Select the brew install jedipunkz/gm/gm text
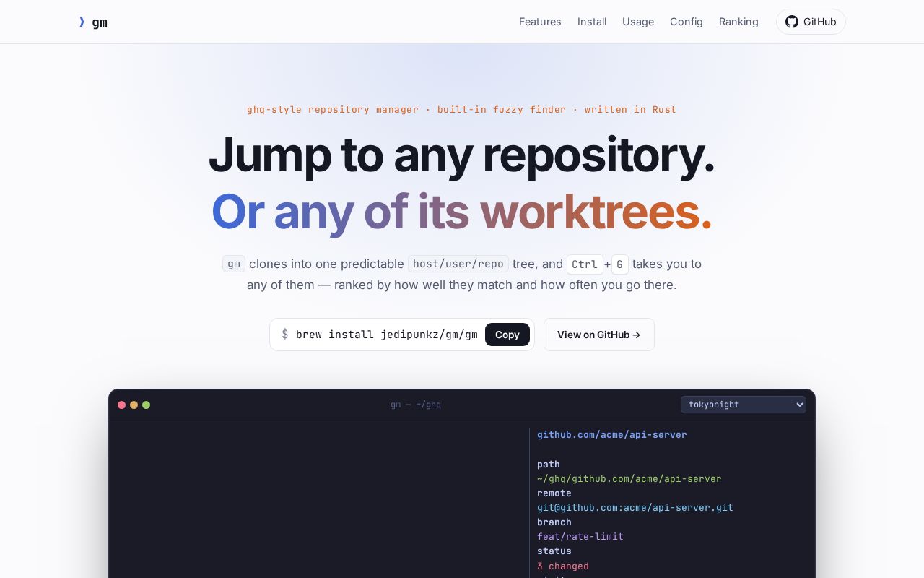The image size is (924, 578). pyautogui.click(x=387, y=335)
